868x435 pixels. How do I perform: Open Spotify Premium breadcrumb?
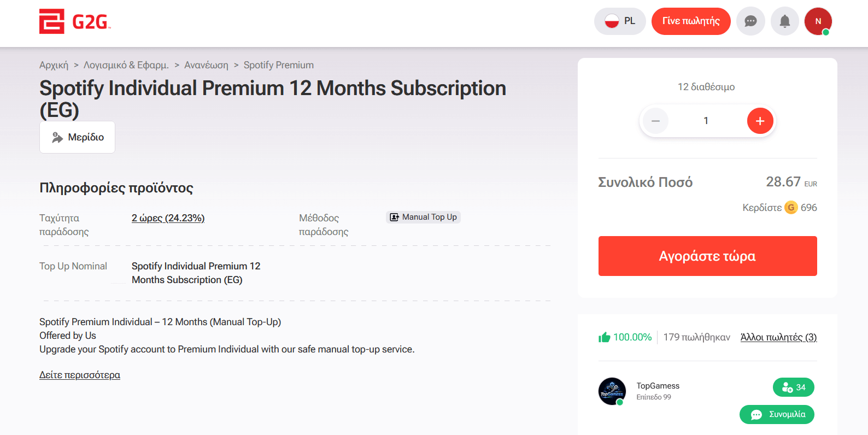pos(278,65)
